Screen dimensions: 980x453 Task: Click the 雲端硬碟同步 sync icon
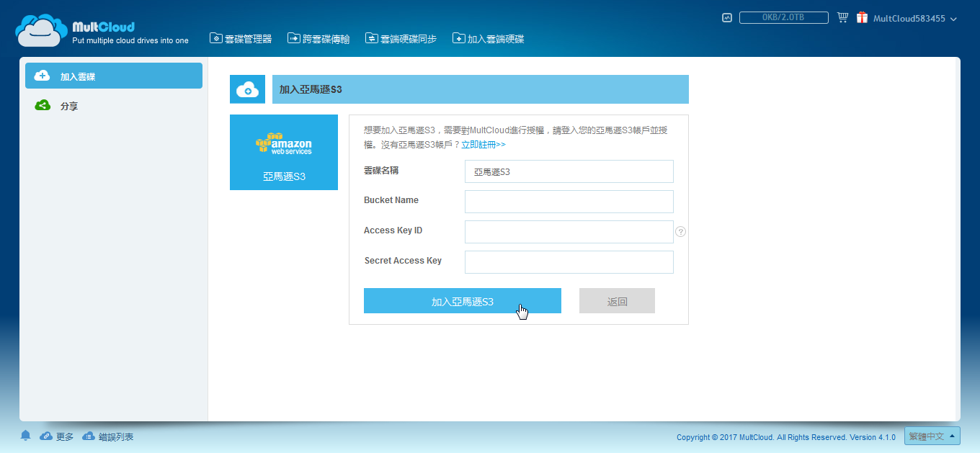tap(371, 38)
